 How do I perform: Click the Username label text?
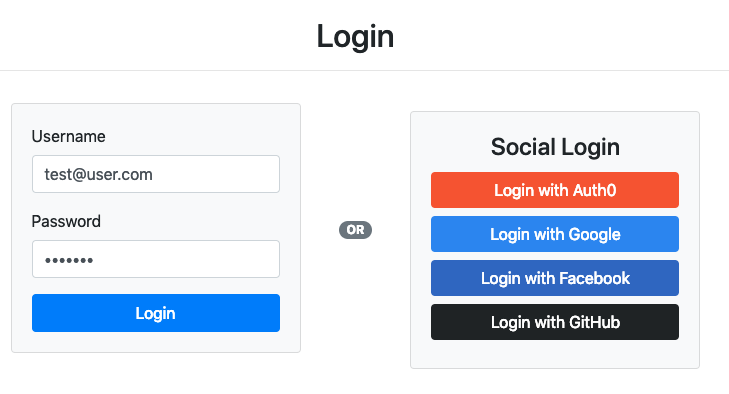[68, 136]
